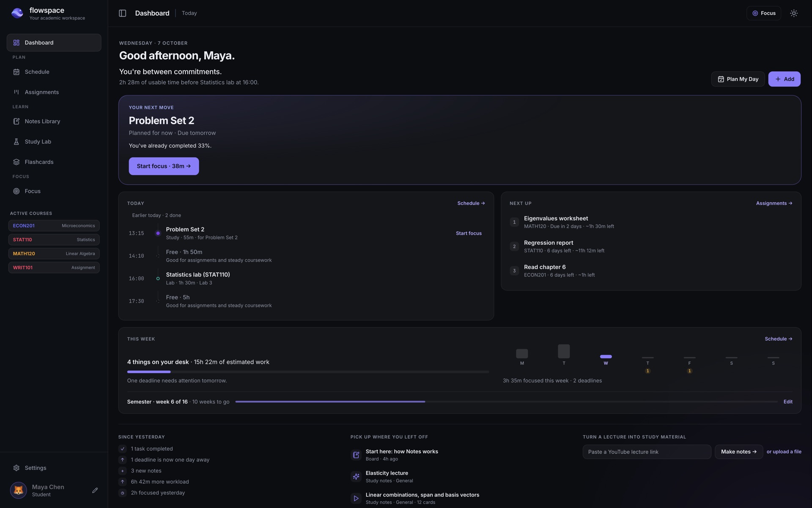812x508 pixels.
Task: Start the 38m focus session
Action: point(164,166)
